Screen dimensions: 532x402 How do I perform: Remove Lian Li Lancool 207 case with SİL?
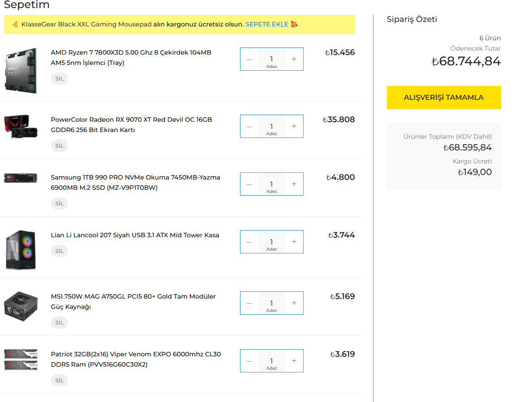[x=60, y=251]
